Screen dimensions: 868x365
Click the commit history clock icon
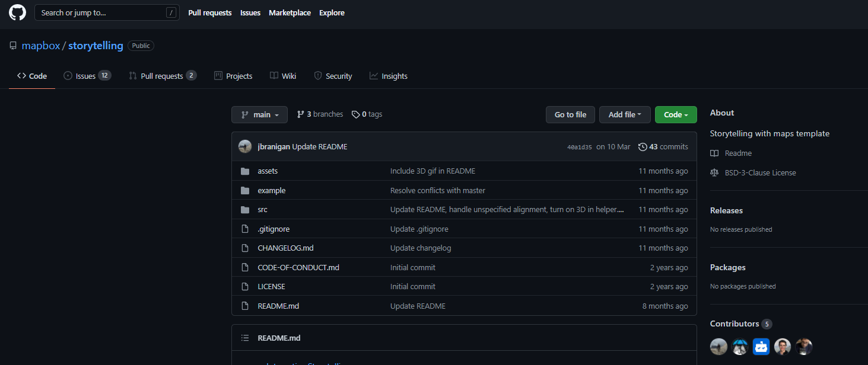pyautogui.click(x=643, y=147)
